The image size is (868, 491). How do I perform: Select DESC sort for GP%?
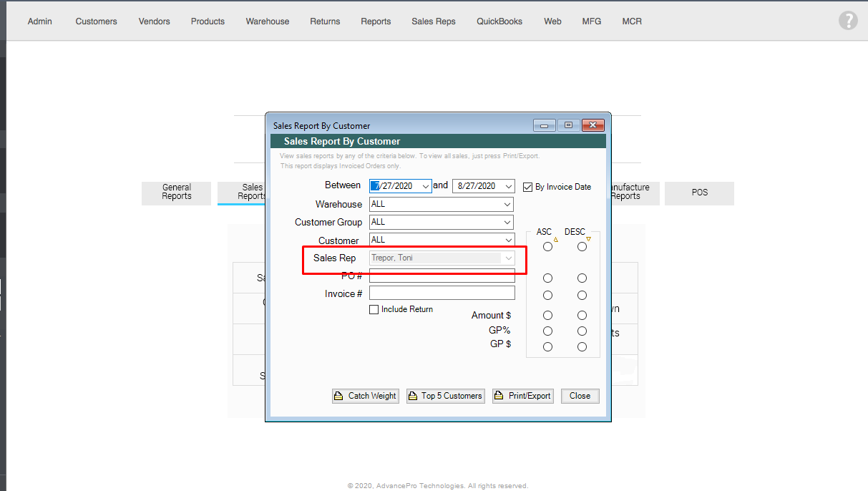click(582, 331)
